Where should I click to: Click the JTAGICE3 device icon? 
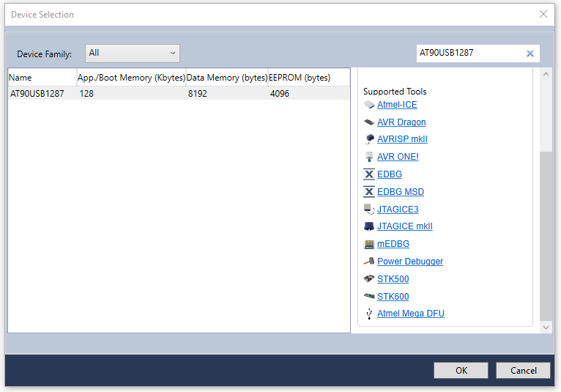tap(369, 209)
